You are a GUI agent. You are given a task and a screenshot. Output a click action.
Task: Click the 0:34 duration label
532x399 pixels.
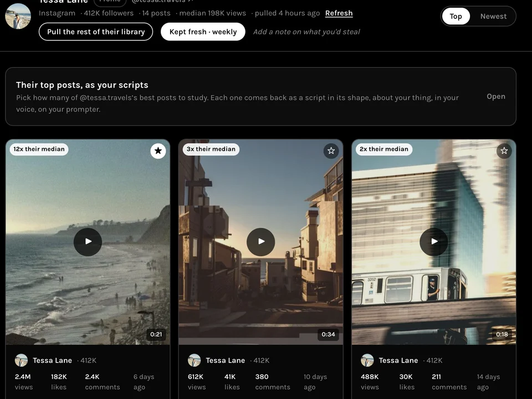click(x=328, y=335)
